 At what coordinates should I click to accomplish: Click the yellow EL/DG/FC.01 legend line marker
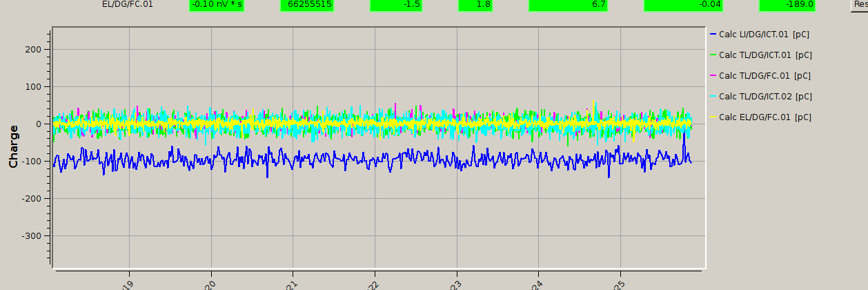pos(713,117)
